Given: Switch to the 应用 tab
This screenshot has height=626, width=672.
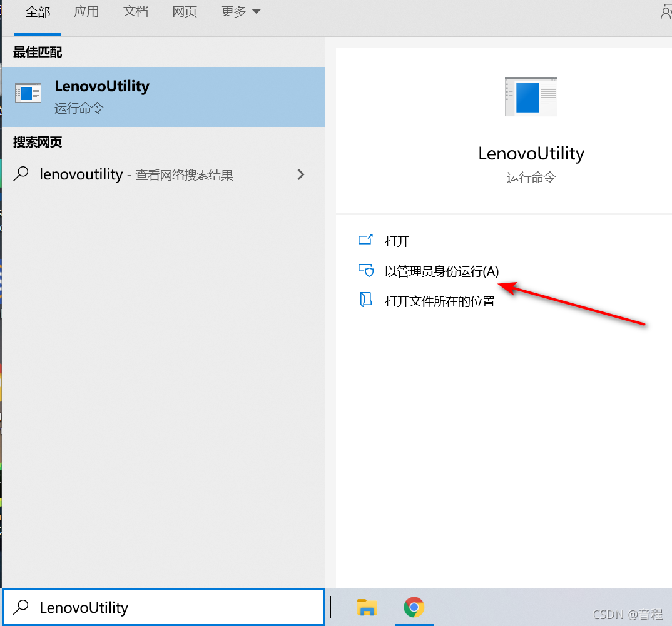Looking at the screenshot, I should 86,11.
